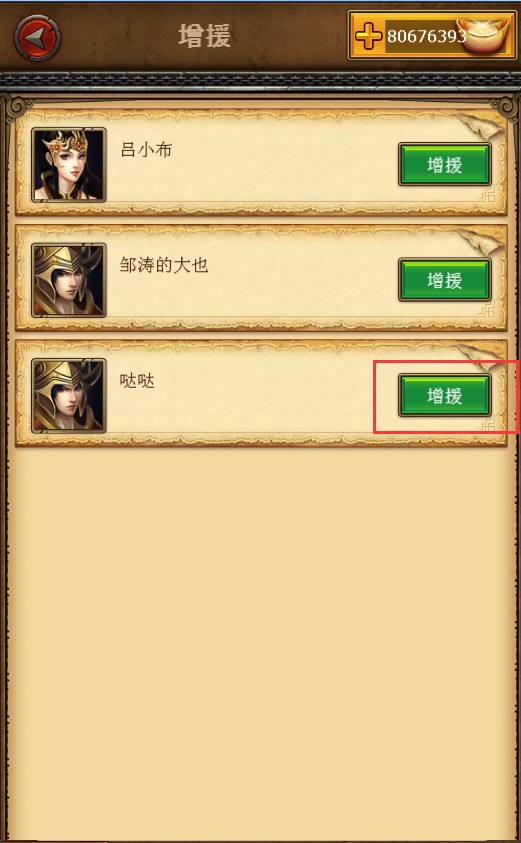Reinforce 邹涛的大也 with the green 增援 button
Screen dimensions: 521x843
(445, 280)
